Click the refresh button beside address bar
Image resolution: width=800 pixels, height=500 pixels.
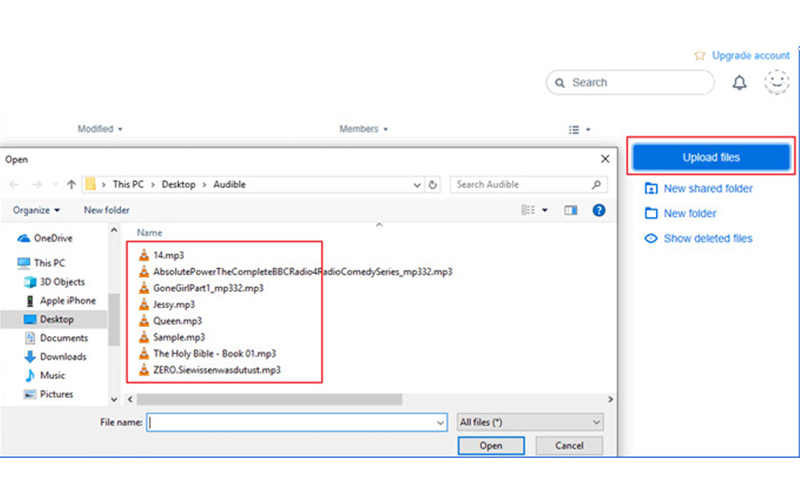pyautogui.click(x=432, y=185)
